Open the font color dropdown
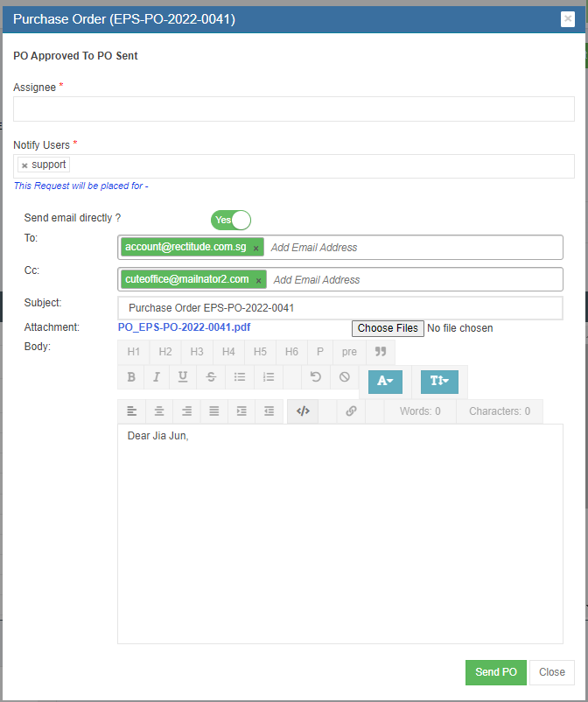Screen dimensions: 588x702 [x=385, y=382]
